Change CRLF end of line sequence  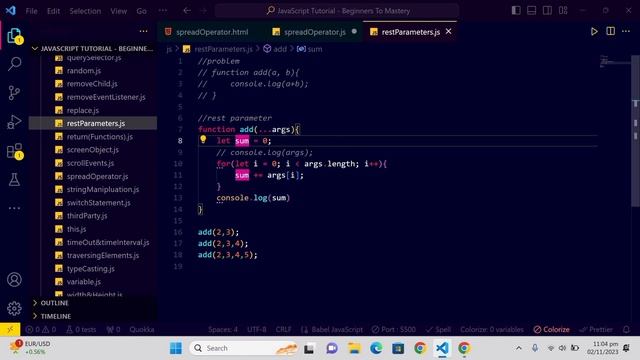point(283,329)
